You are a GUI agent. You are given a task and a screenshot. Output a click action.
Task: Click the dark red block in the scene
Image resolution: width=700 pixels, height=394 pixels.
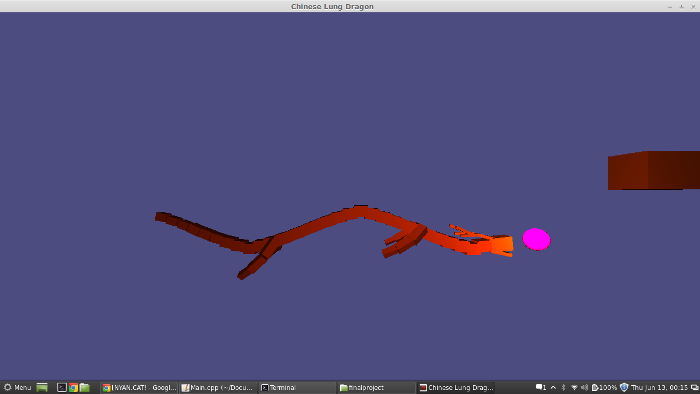pos(654,170)
